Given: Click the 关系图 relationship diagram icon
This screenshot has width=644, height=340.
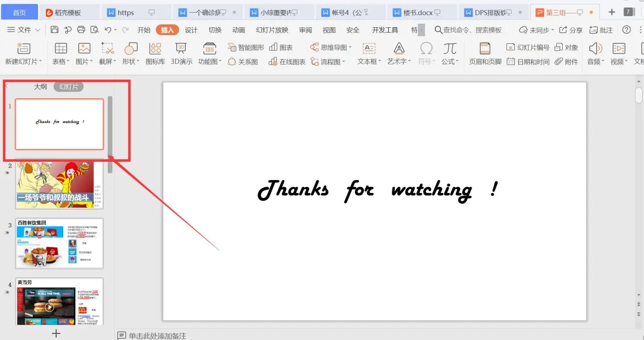Looking at the screenshot, I should coord(243,62).
